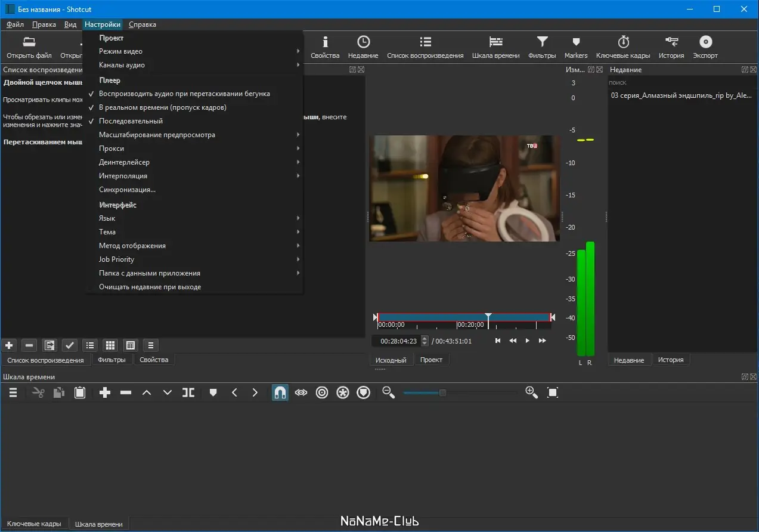Toggle realtime frame dropping option
This screenshot has height=532, width=759.
[162, 107]
